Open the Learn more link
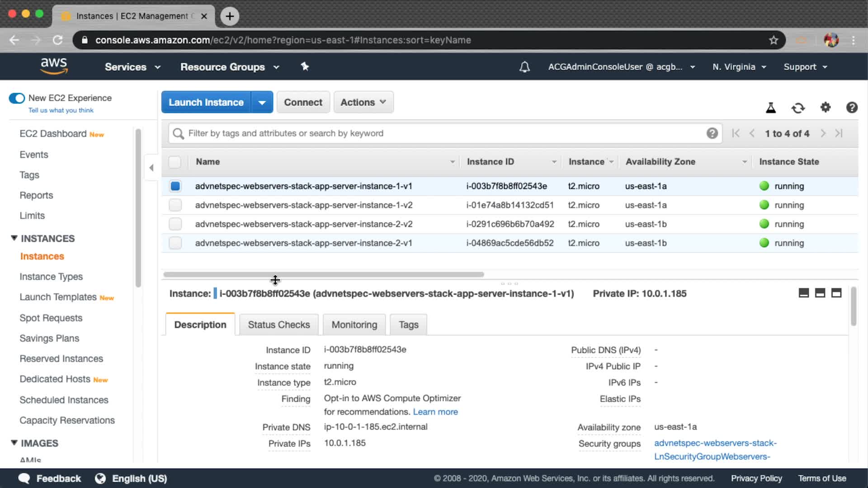 (435, 412)
